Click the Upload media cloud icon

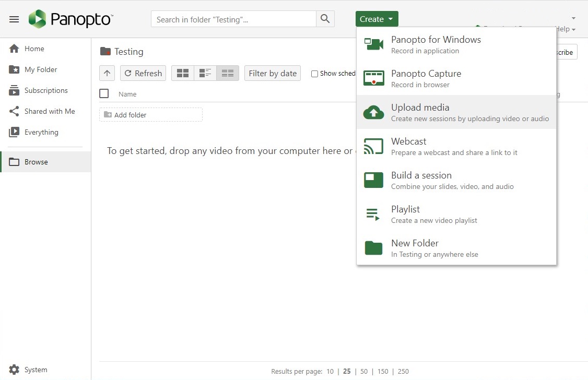(373, 112)
